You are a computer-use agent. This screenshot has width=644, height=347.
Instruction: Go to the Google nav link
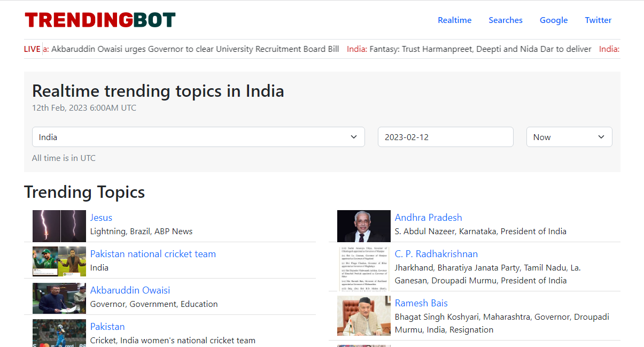pyautogui.click(x=554, y=20)
